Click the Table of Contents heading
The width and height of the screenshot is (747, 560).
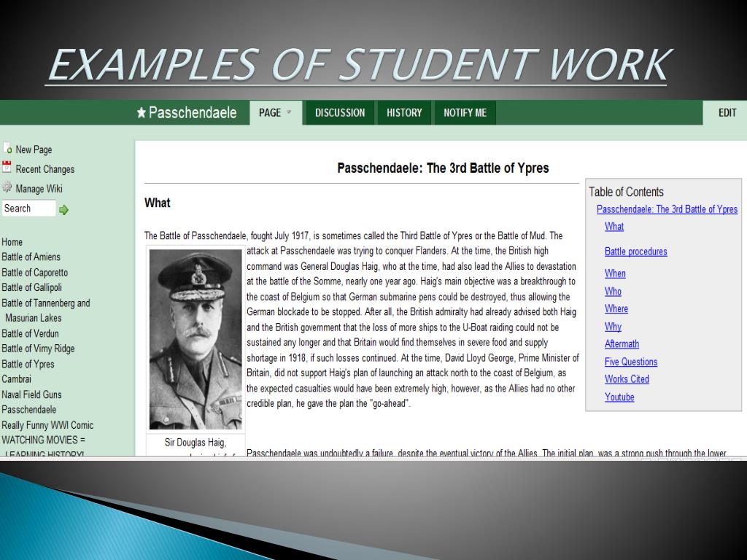click(x=626, y=192)
